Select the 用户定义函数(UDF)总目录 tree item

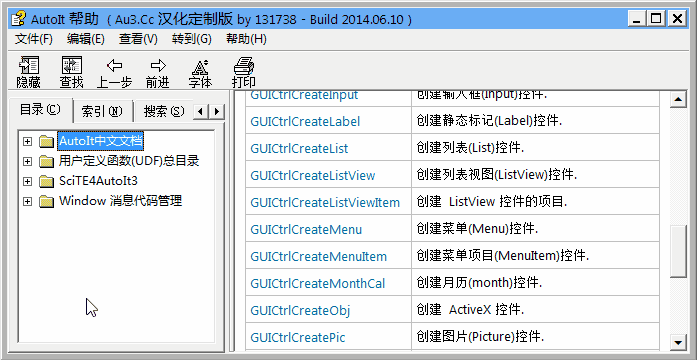[129, 161]
